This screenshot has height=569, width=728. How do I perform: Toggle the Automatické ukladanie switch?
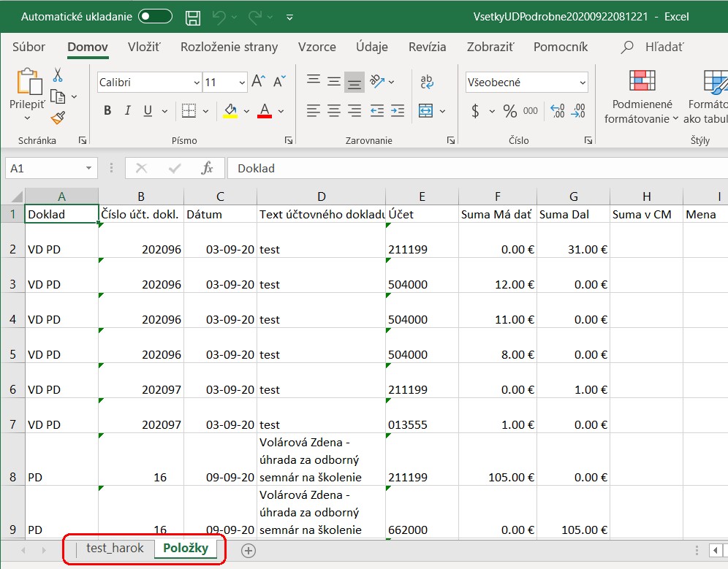pyautogui.click(x=156, y=17)
